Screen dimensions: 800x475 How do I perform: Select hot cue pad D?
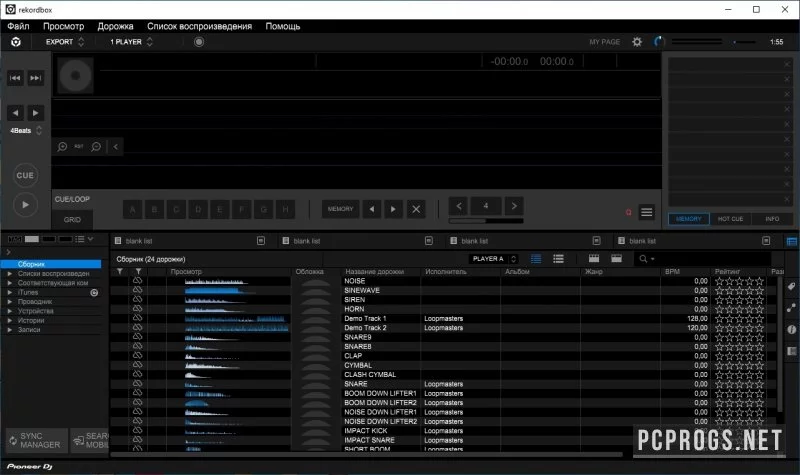pos(198,209)
